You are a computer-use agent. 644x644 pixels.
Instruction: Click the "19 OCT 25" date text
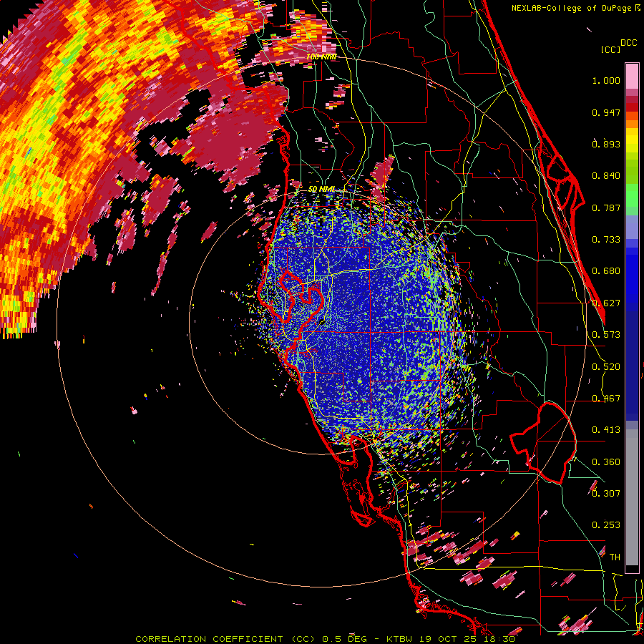tap(448, 639)
